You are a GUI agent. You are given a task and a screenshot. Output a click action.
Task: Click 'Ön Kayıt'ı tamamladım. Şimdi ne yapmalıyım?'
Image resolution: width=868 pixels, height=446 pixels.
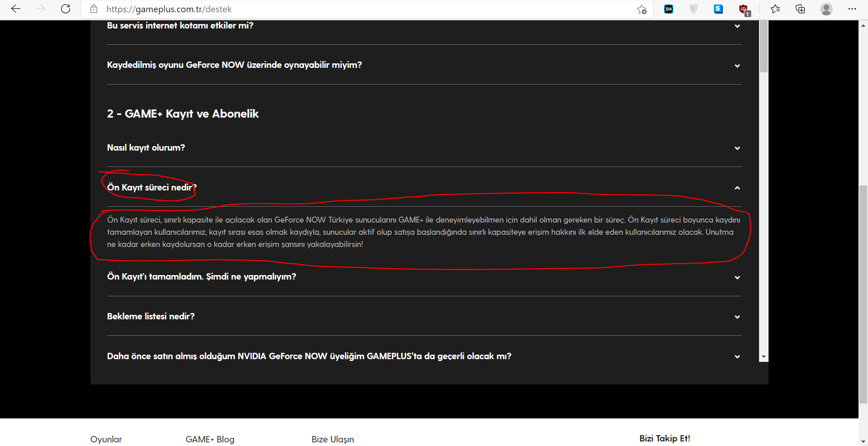click(x=202, y=277)
